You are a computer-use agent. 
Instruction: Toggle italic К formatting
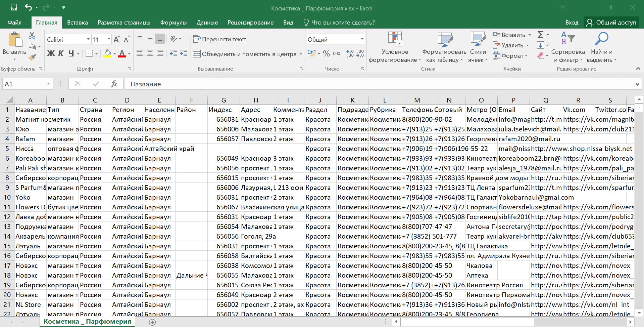(61, 53)
